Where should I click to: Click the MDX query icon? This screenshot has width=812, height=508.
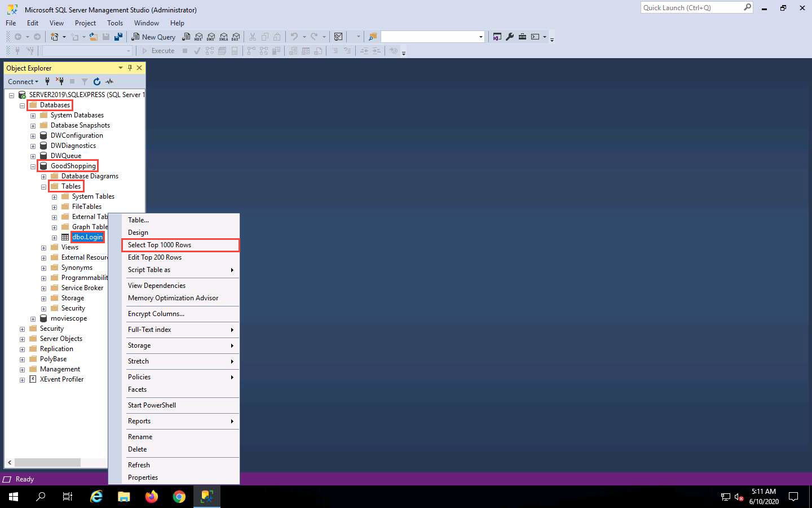[x=198, y=37]
